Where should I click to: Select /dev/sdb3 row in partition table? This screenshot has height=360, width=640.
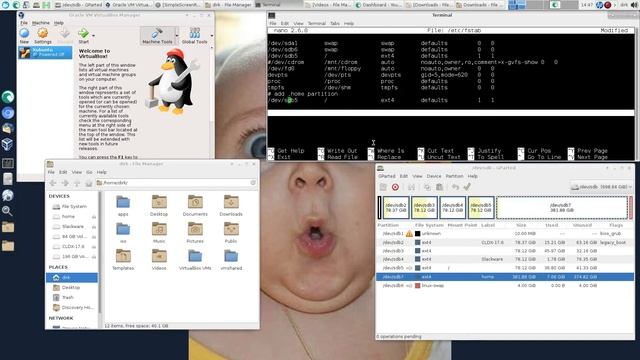[505, 251]
